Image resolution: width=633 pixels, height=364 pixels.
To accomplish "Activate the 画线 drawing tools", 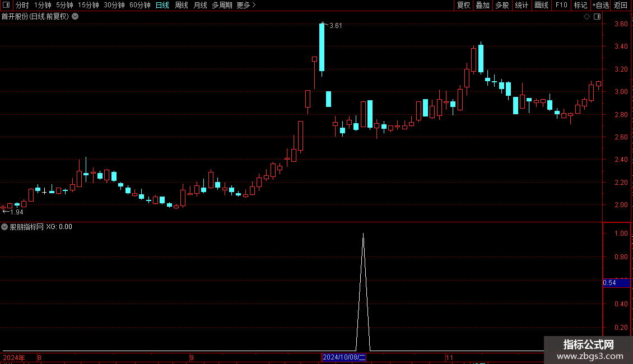I will [541, 5].
